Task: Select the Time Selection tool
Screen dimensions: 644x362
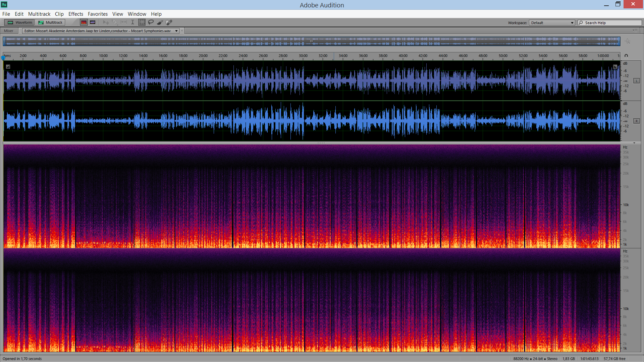Action: (133, 22)
